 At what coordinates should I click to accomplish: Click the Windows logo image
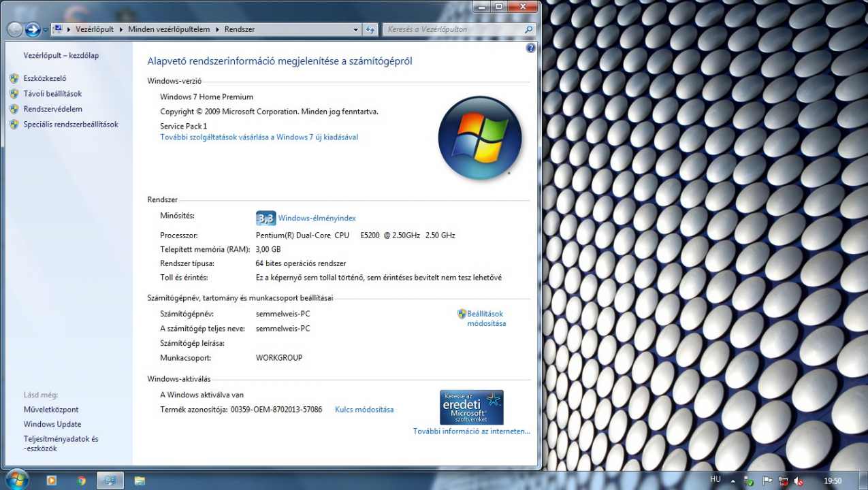click(x=480, y=137)
